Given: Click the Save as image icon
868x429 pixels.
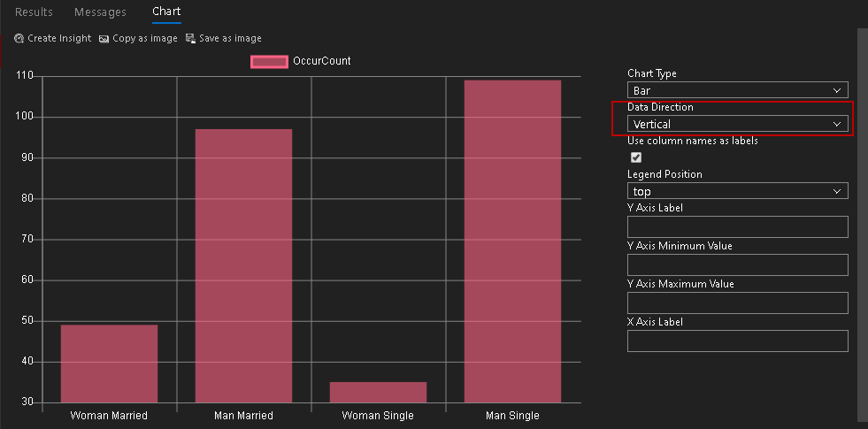Looking at the screenshot, I should click(191, 39).
